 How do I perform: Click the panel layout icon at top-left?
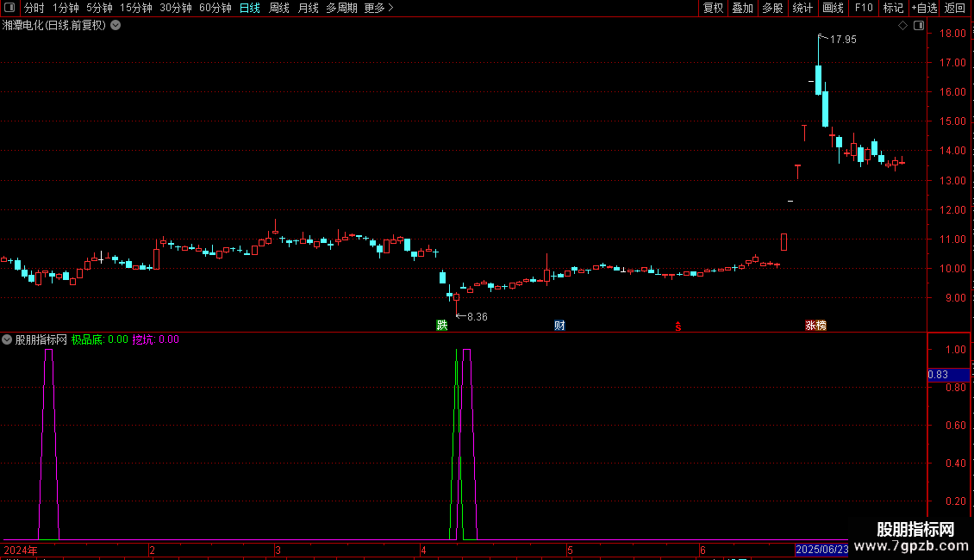click(9, 8)
